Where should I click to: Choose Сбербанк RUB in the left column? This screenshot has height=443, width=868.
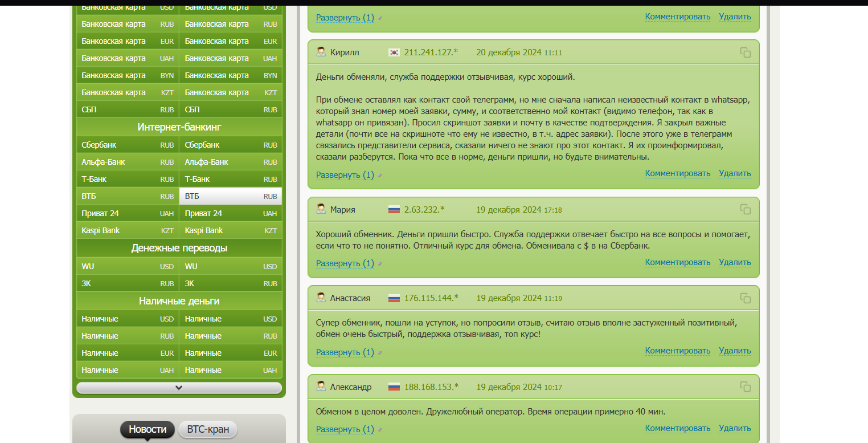128,145
